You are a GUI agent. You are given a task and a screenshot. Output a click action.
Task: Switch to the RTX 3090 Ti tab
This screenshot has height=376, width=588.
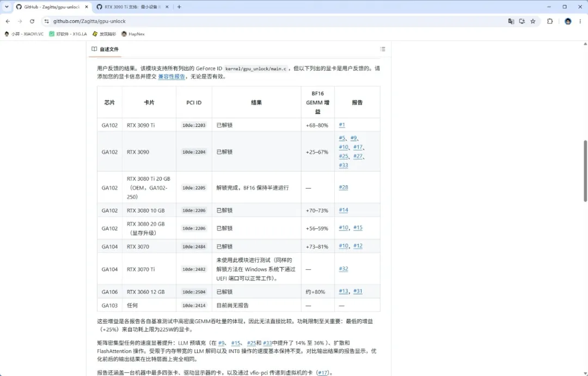pyautogui.click(x=132, y=7)
